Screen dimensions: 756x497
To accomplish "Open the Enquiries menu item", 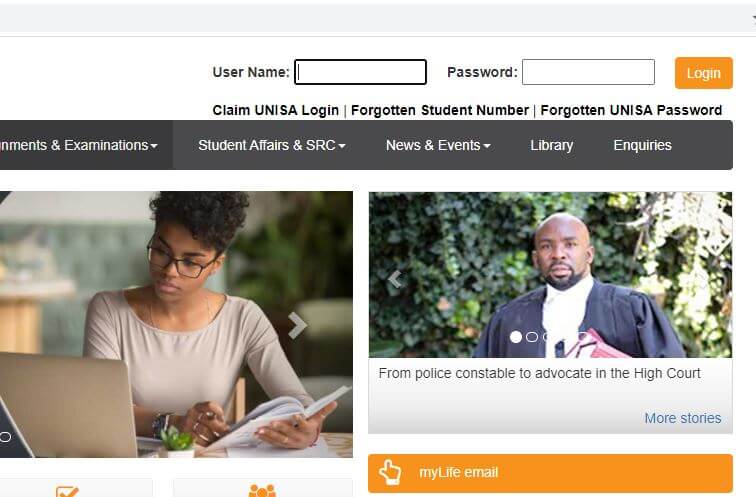I will click(x=642, y=145).
